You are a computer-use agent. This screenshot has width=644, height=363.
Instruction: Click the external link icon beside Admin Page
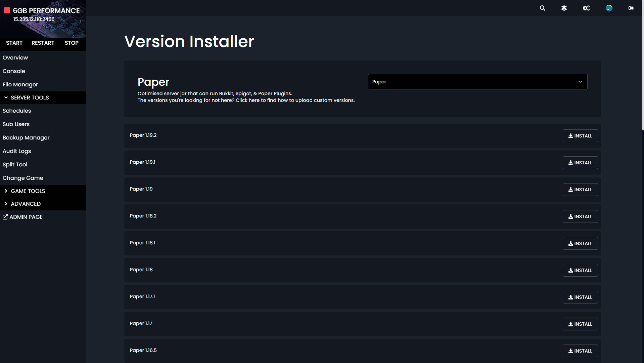pyautogui.click(x=5, y=217)
